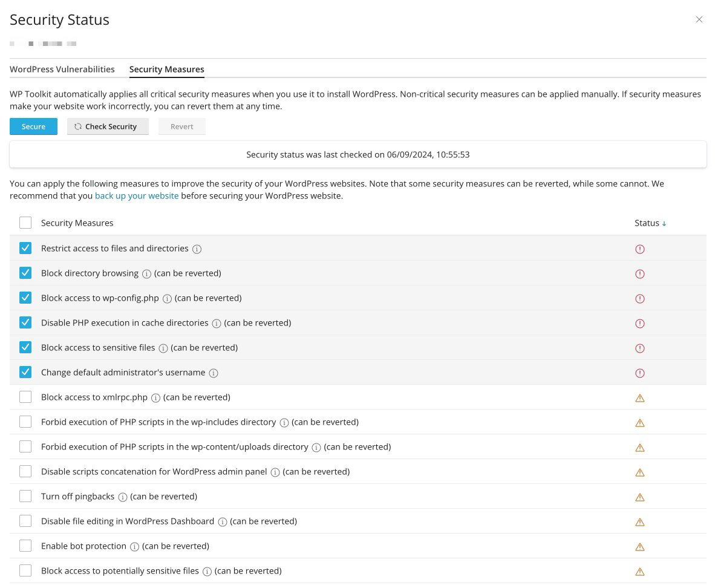Click warning triangle for Disable file editing row
Image resolution: width=715 pixels, height=588 pixels.
[640, 522]
